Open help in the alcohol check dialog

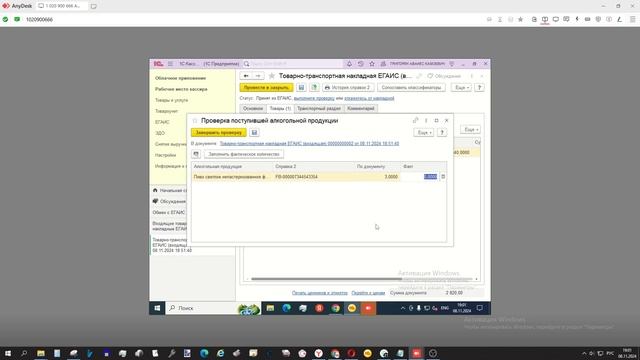442,133
